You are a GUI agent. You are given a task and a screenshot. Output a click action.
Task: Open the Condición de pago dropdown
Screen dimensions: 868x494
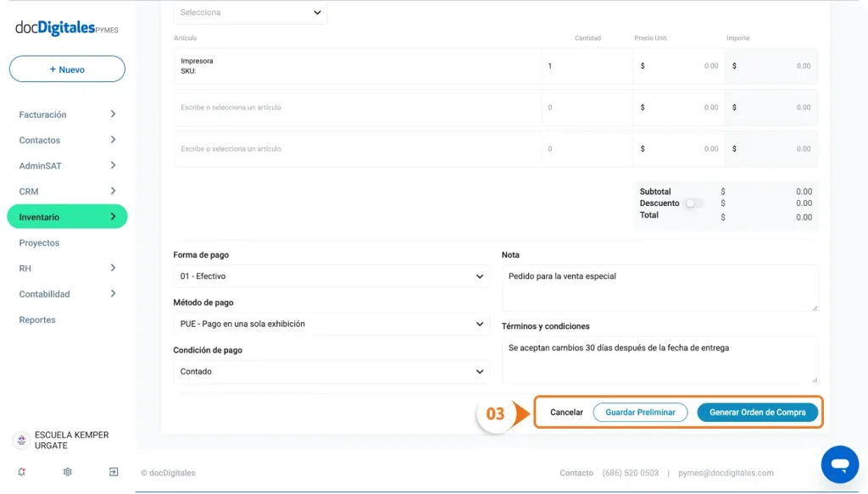point(331,371)
